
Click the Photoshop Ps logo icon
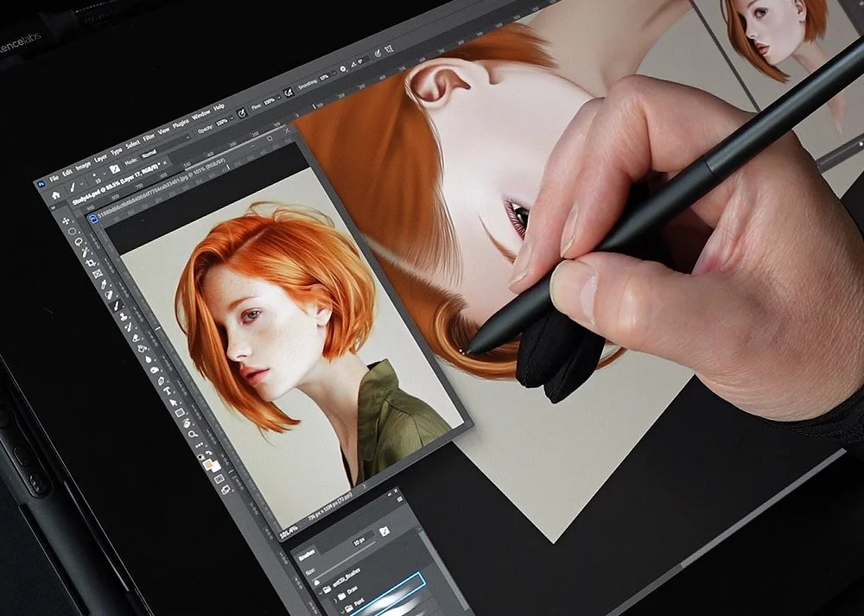pyautogui.click(x=41, y=184)
